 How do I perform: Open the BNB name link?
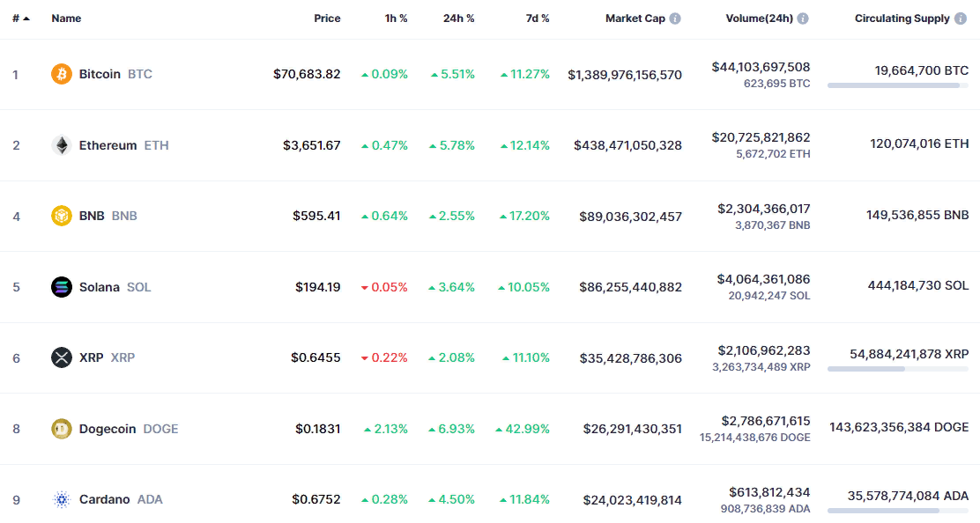pyautogui.click(x=108, y=216)
